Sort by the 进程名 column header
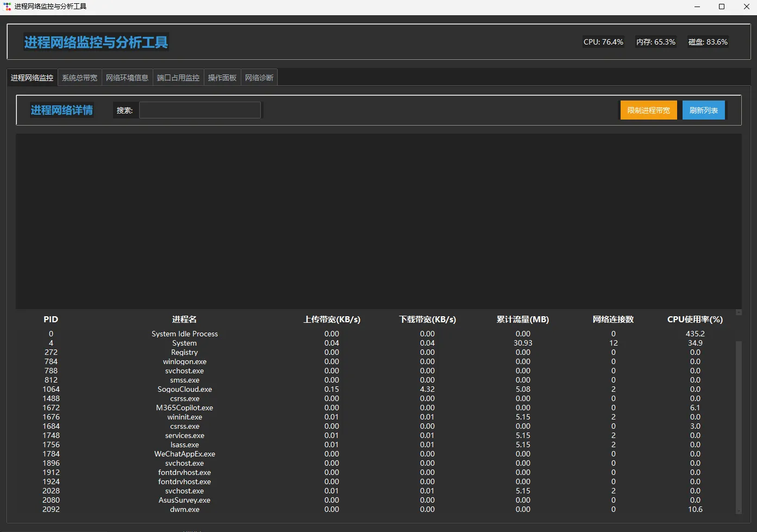The width and height of the screenshot is (757, 532). click(x=185, y=320)
